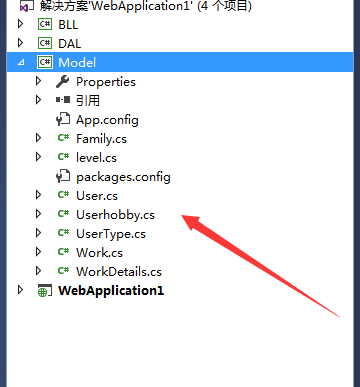Expand the Userhobby.cs file node
The width and height of the screenshot is (360, 387).
(38, 214)
